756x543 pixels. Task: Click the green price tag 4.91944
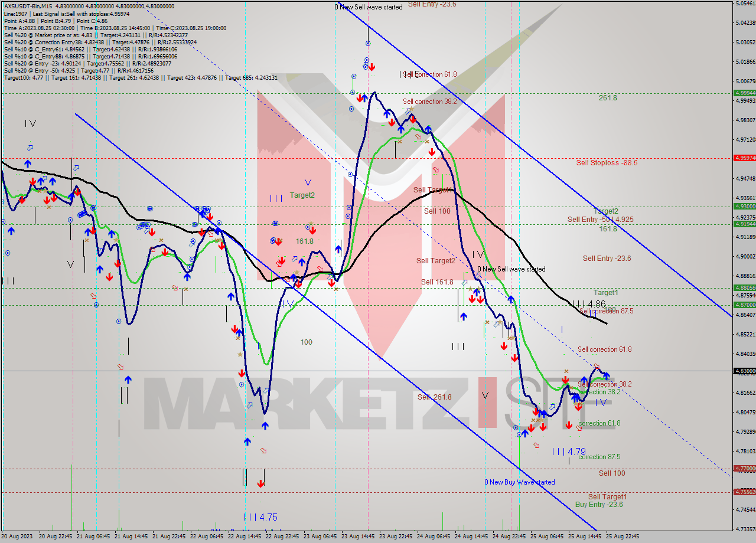[744, 224]
